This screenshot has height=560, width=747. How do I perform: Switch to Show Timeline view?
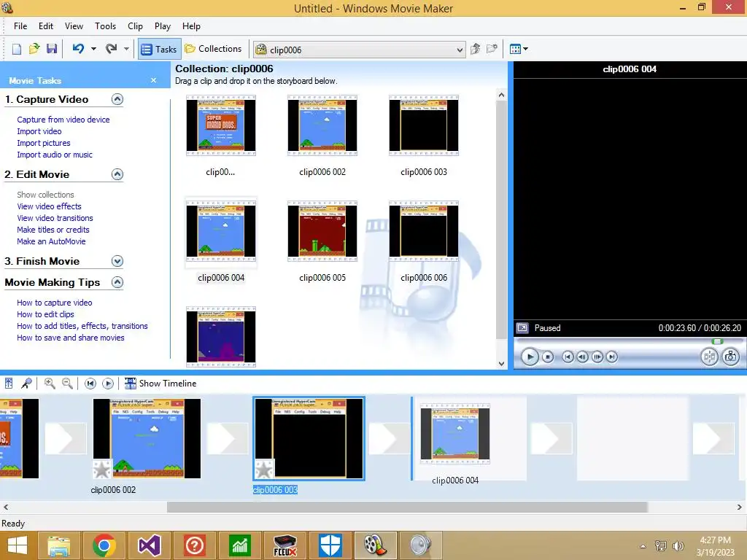(160, 384)
